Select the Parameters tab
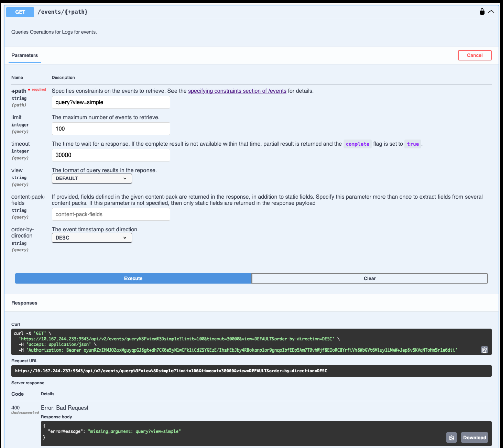 tap(25, 55)
